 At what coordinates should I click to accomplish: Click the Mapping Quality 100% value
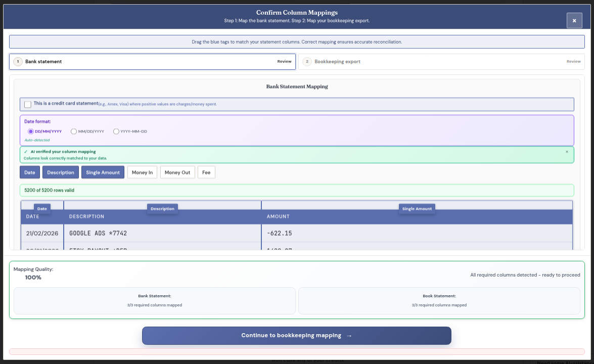click(33, 277)
